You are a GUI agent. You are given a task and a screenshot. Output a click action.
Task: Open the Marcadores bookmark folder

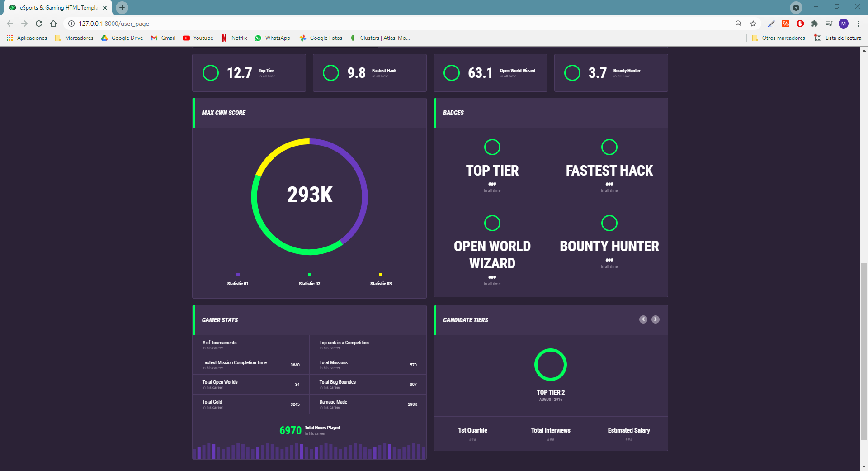[x=74, y=38]
